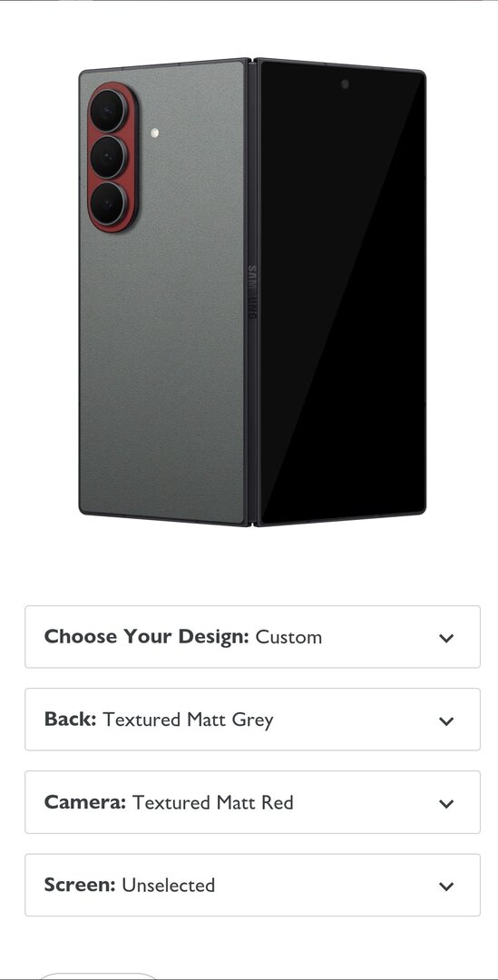The image size is (498, 980).
Task: Click the black front screen of the phone
Action: point(342,294)
